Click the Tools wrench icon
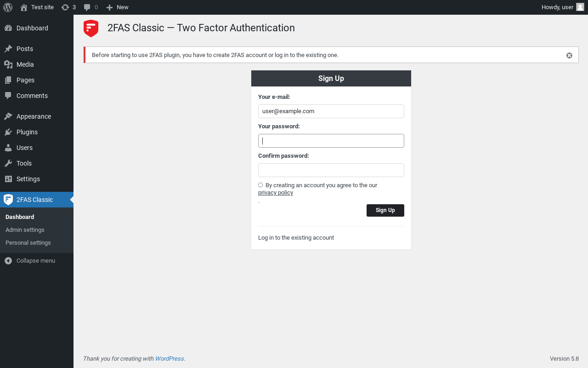This screenshot has height=368, width=588. coord(8,163)
